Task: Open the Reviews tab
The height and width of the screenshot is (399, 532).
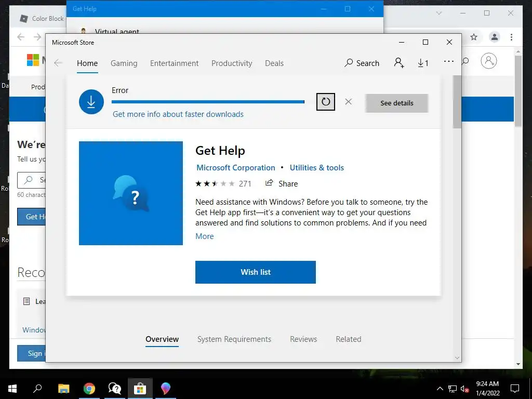Action: click(303, 339)
